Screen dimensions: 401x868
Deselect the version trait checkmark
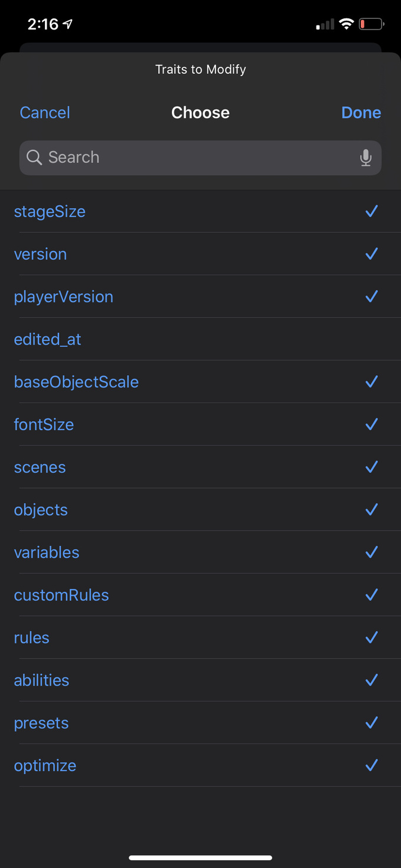[371, 254]
